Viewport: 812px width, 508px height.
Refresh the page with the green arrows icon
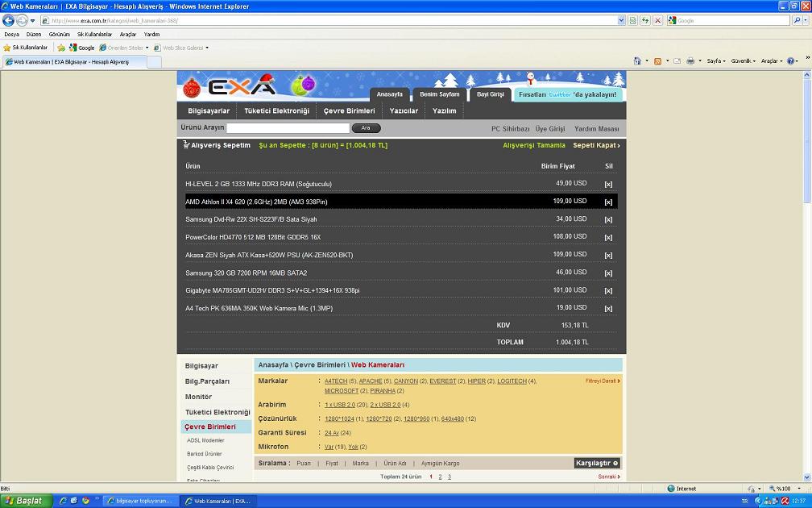645,20
